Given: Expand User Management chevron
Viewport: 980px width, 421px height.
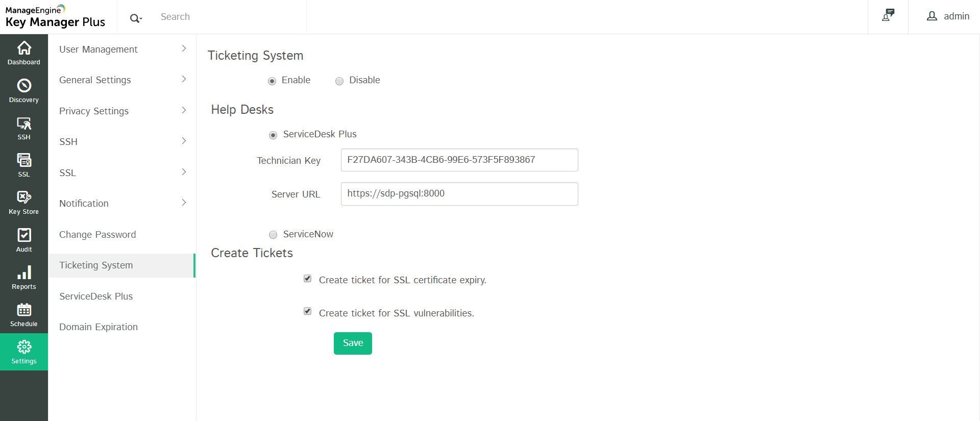Looking at the screenshot, I should (x=184, y=48).
